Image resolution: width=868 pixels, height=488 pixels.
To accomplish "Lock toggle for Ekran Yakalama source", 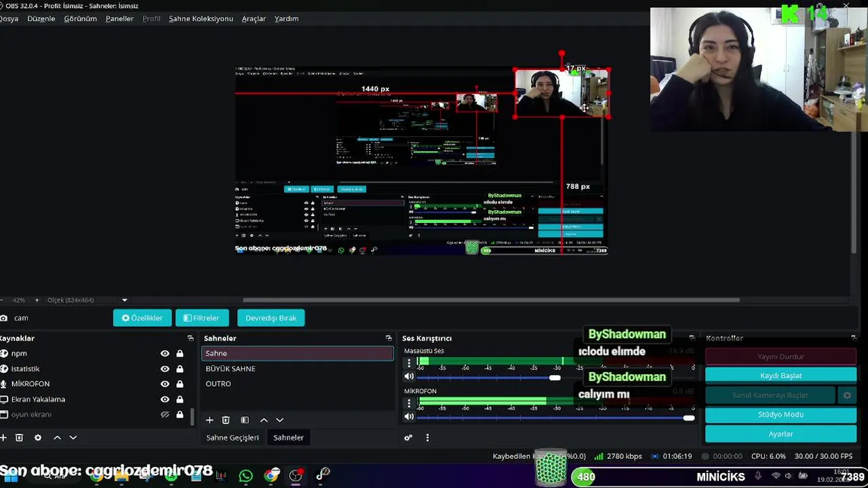I will point(180,399).
